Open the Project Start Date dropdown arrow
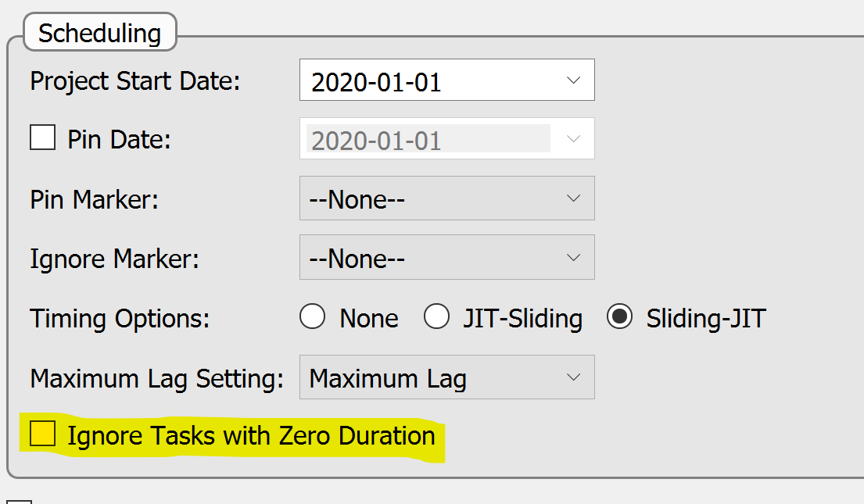This screenshot has height=504, width=864. point(573,80)
